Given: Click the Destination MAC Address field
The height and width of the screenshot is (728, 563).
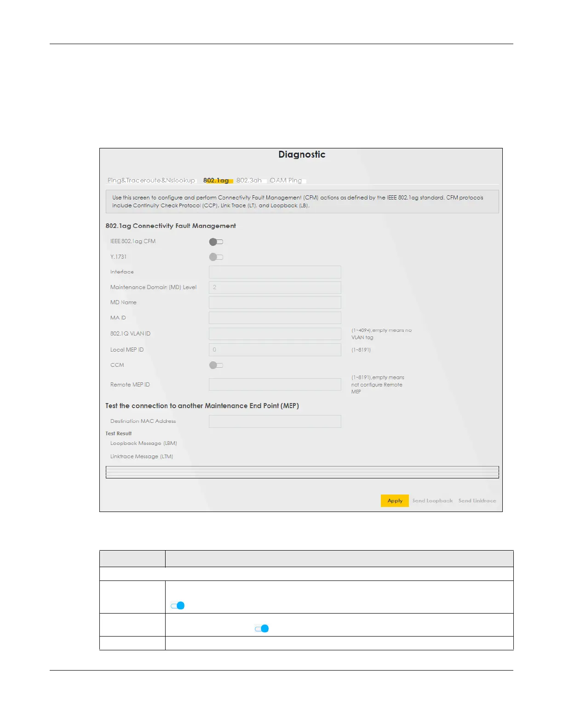Looking at the screenshot, I should point(275,421).
